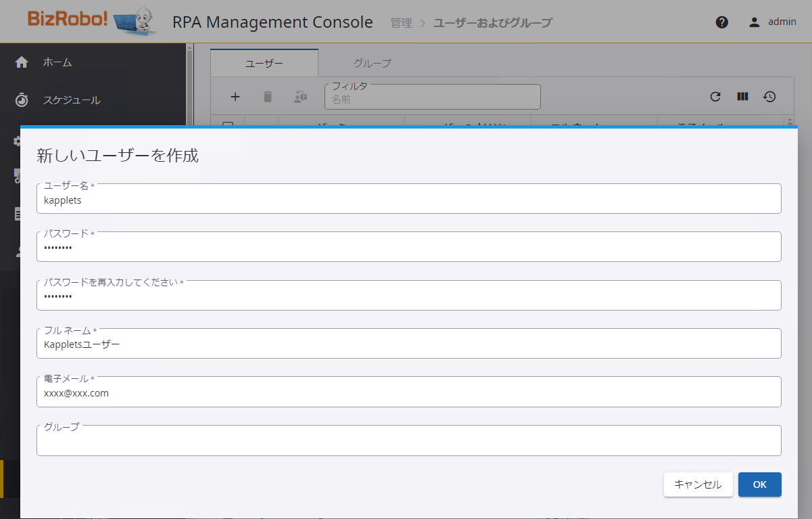The image size is (812, 519).
Task: Click the パスワード input field
Action: pos(409,247)
